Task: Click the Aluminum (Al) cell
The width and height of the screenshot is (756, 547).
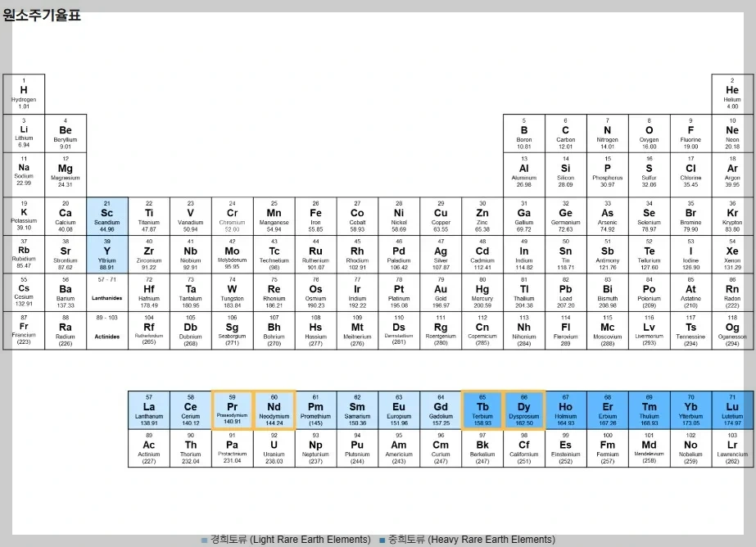Action: tap(524, 175)
